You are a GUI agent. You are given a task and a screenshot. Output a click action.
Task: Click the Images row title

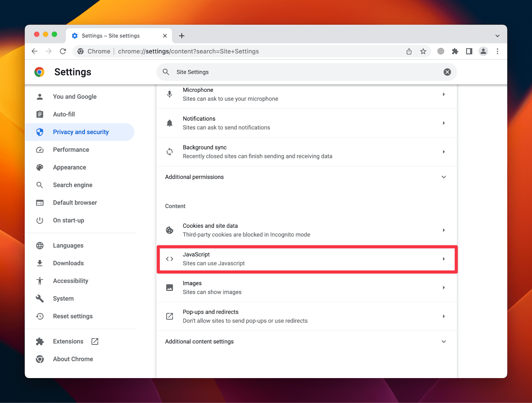[192, 283]
